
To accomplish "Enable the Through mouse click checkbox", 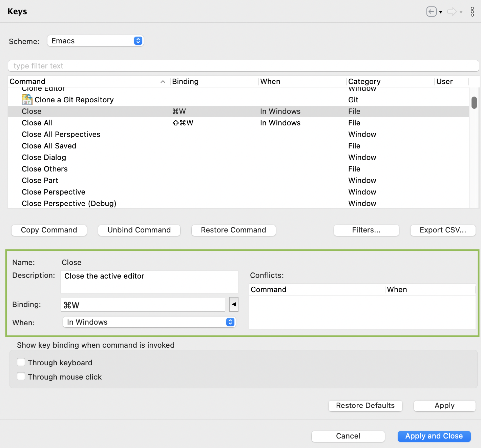I will (21, 376).
